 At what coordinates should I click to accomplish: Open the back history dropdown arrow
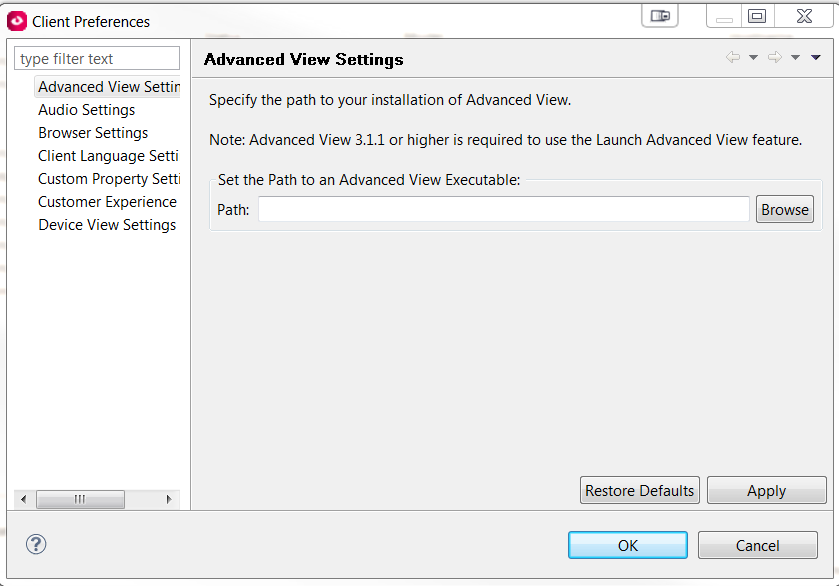point(753,58)
